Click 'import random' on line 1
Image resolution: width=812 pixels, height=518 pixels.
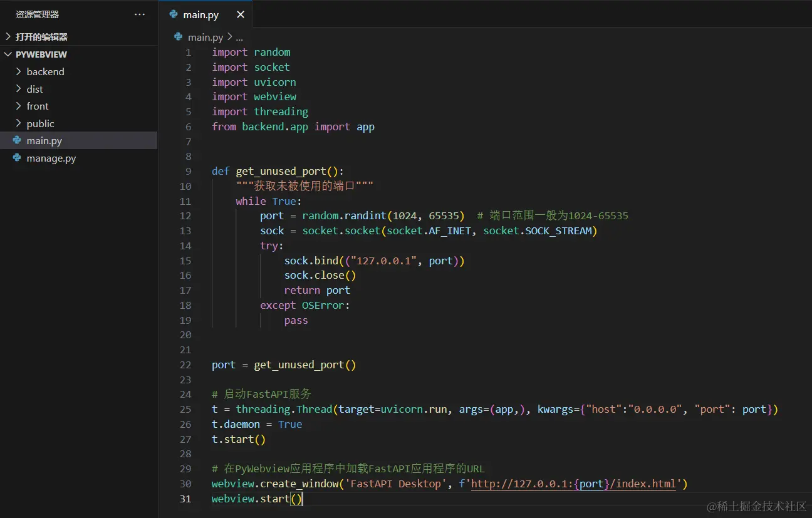(x=251, y=52)
